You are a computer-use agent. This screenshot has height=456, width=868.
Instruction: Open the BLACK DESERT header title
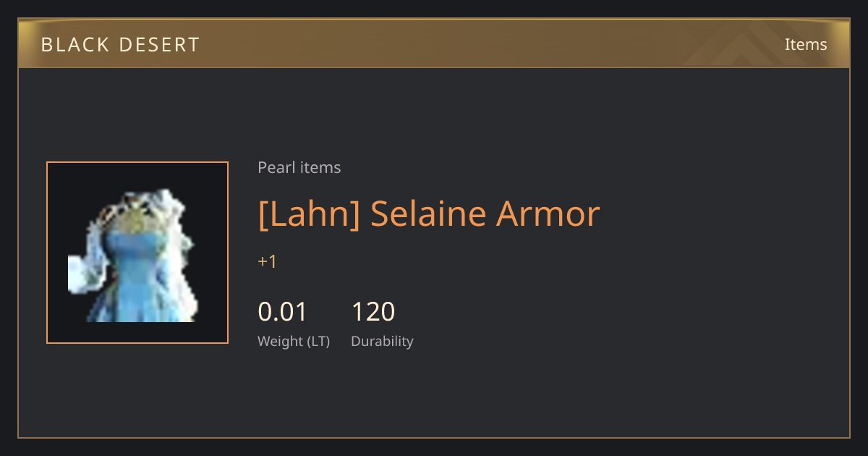pos(120,45)
